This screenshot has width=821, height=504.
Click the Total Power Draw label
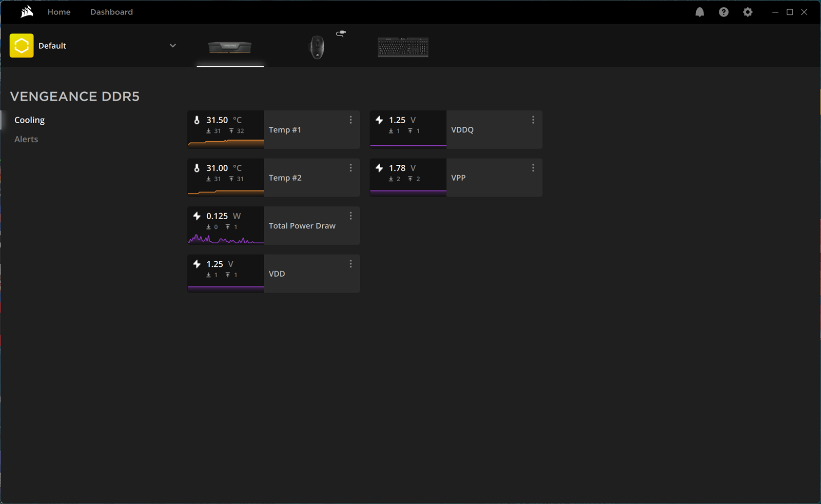point(302,226)
